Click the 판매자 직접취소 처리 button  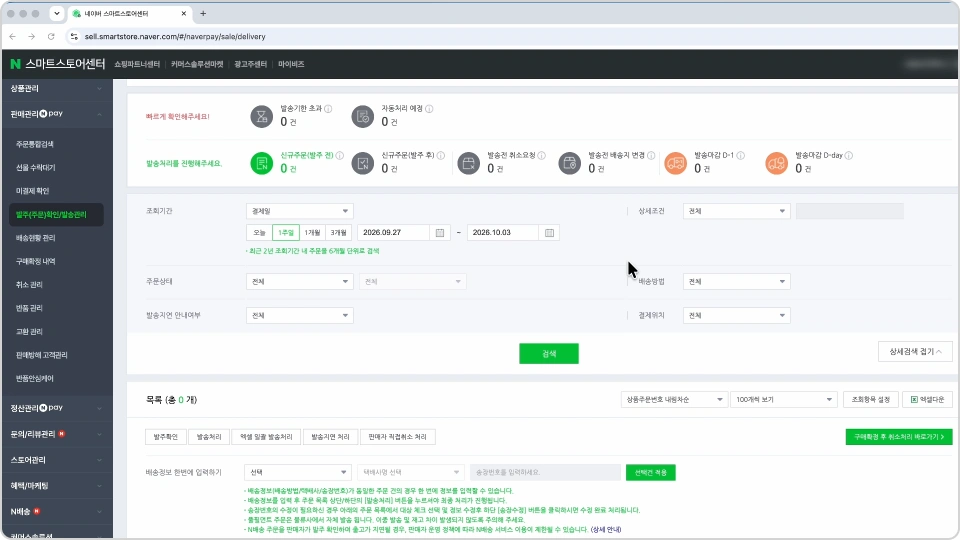click(397, 437)
